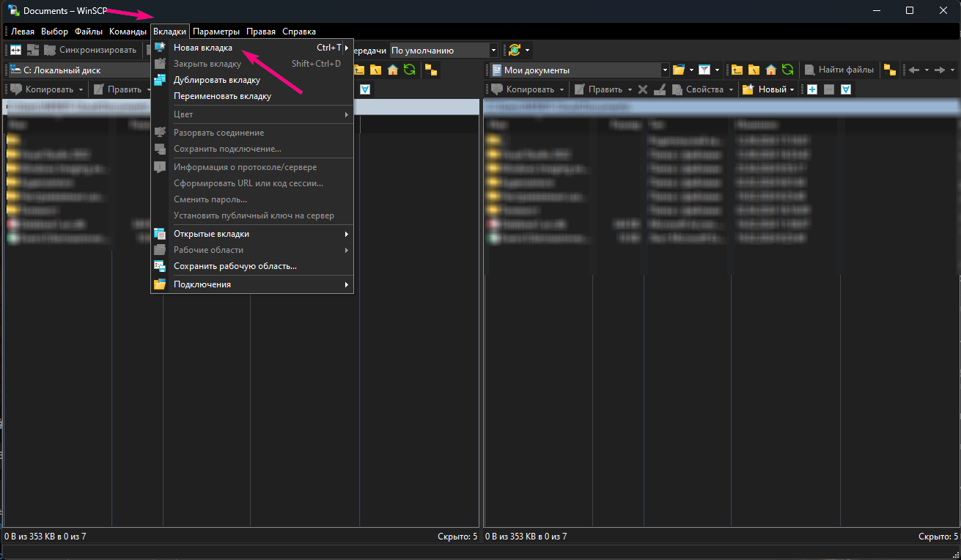961x560 pixels.
Task: Click the right panel Копировать button
Action: pyautogui.click(x=524, y=89)
